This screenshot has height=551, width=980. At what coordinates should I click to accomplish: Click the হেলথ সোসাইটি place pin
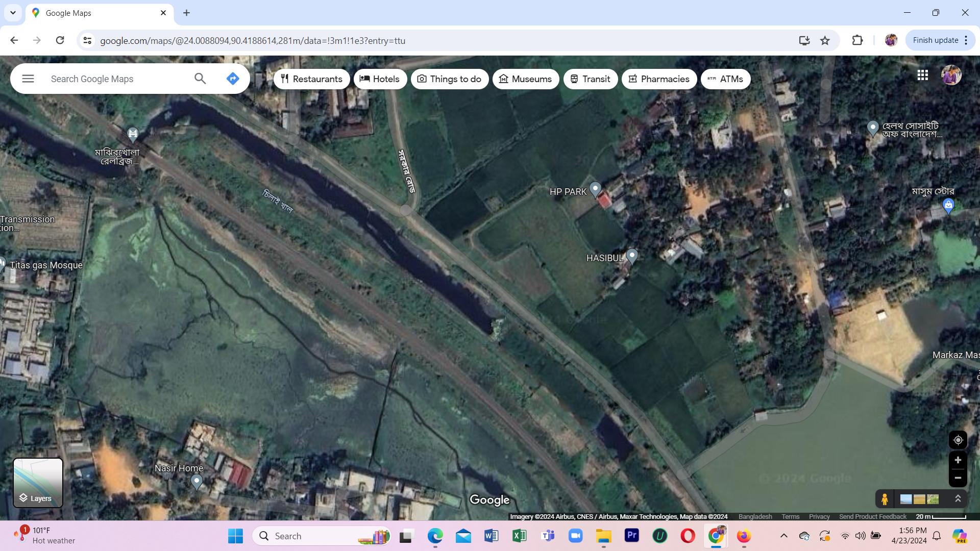click(873, 128)
